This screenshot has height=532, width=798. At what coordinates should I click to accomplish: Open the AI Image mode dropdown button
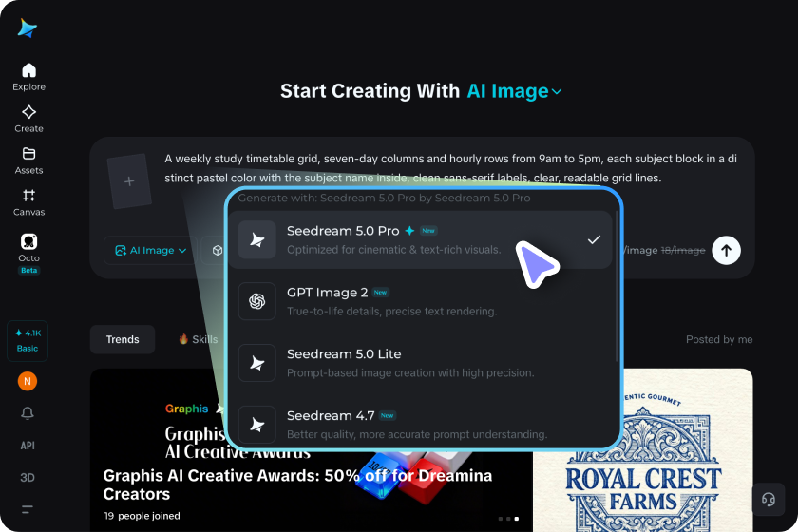151,251
